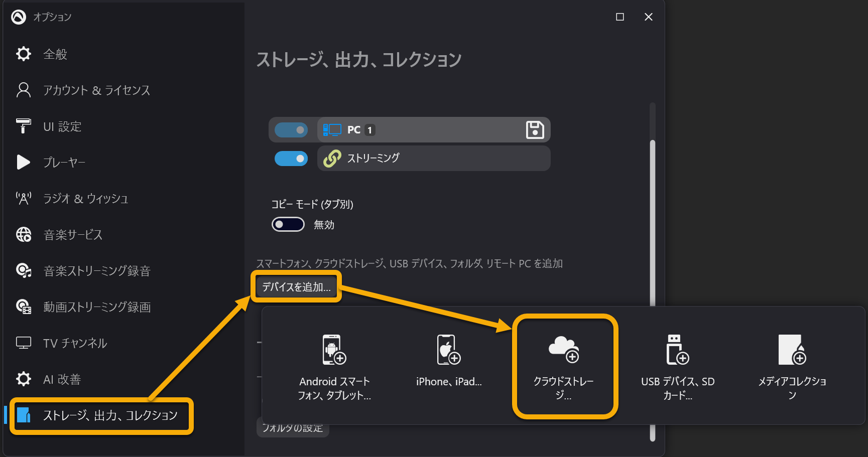
Task: Click the account person icon
Action: point(24,90)
